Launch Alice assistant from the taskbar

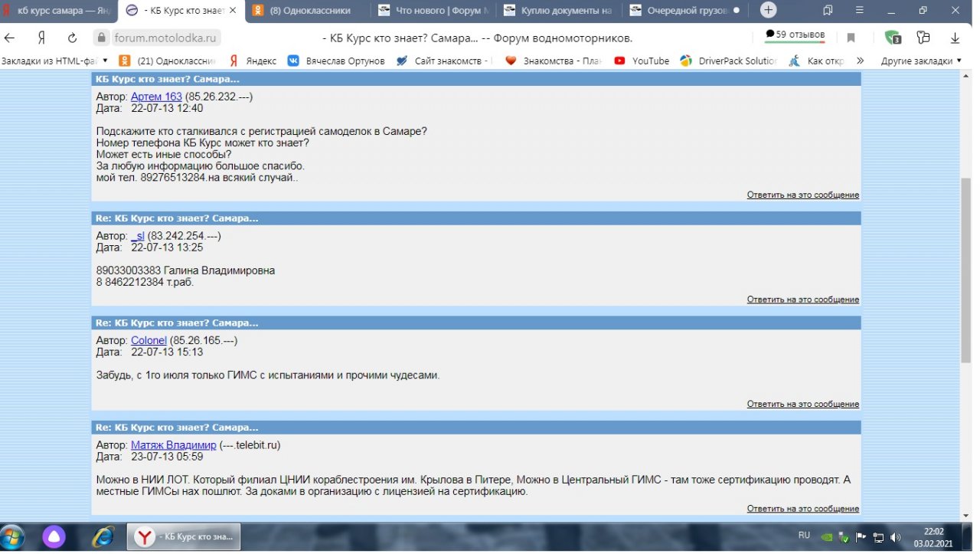[54, 536]
